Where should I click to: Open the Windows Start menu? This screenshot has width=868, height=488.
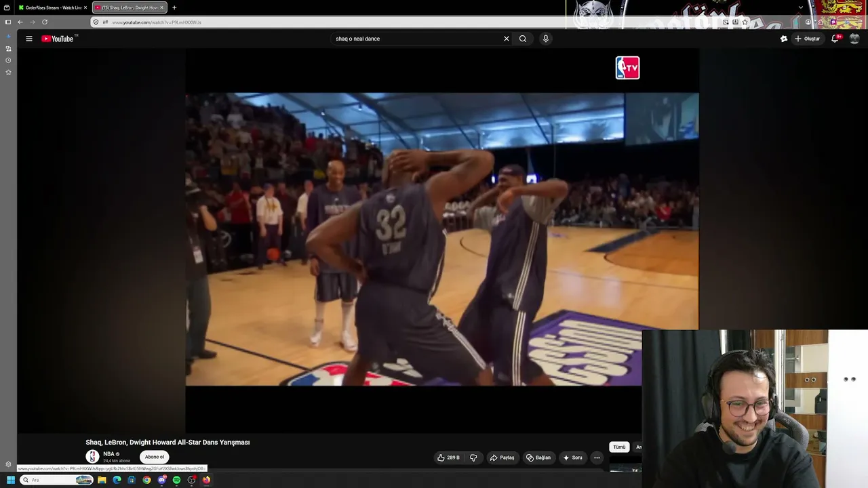point(10,480)
